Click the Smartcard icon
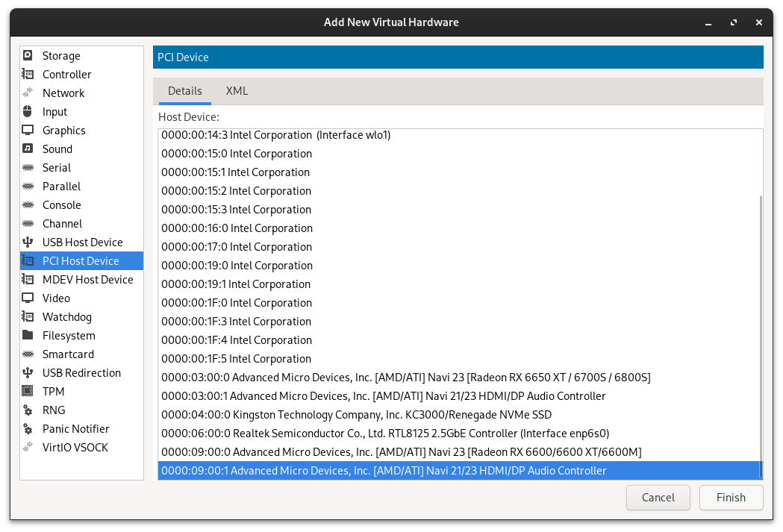Image resolution: width=783 pixels, height=532 pixels. tap(28, 354)
